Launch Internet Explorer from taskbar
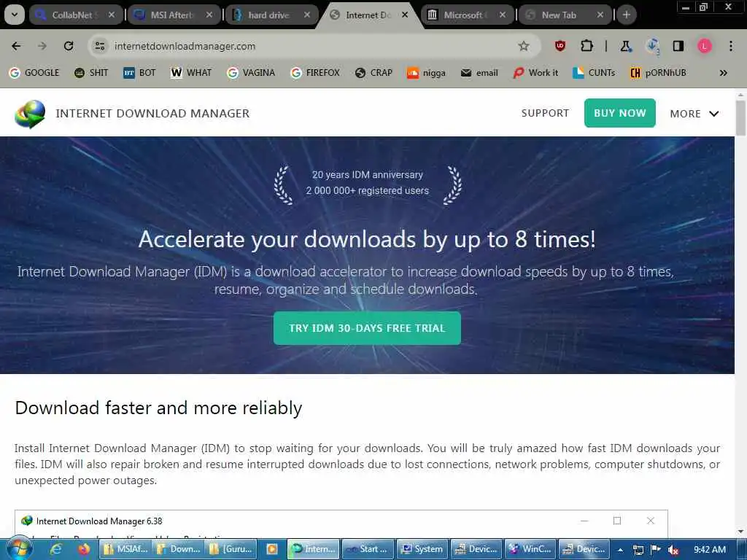The height and width of the screenshot is (560, 747). tap(56, 549)
